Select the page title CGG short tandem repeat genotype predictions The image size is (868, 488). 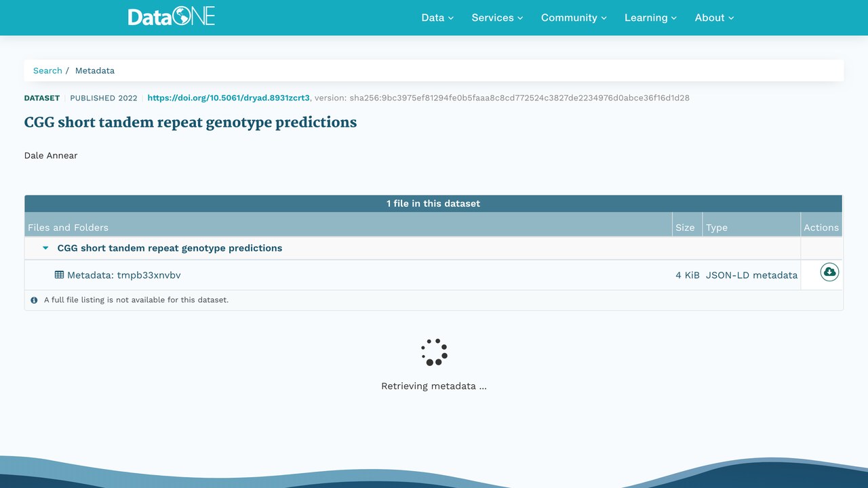point(191,123)
